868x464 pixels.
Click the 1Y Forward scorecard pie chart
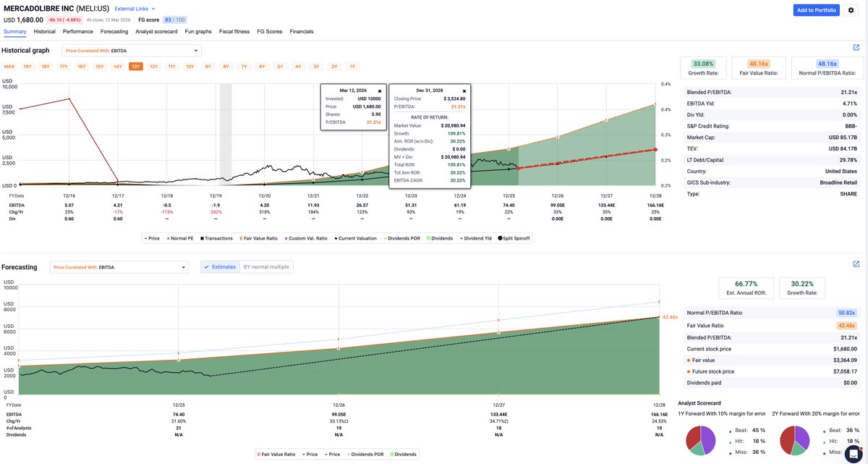point(699,439)
